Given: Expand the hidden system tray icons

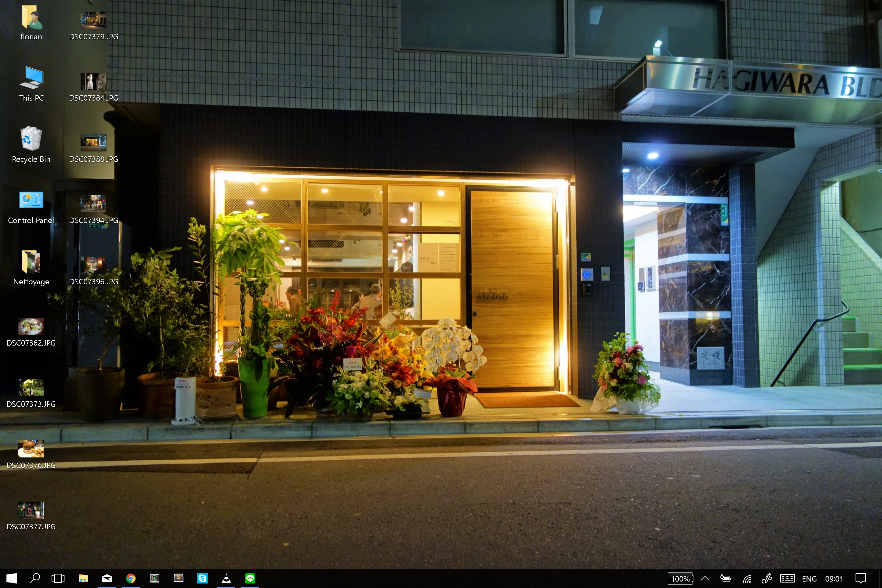Looking at the screenshot, I should [x=705, y=578].
